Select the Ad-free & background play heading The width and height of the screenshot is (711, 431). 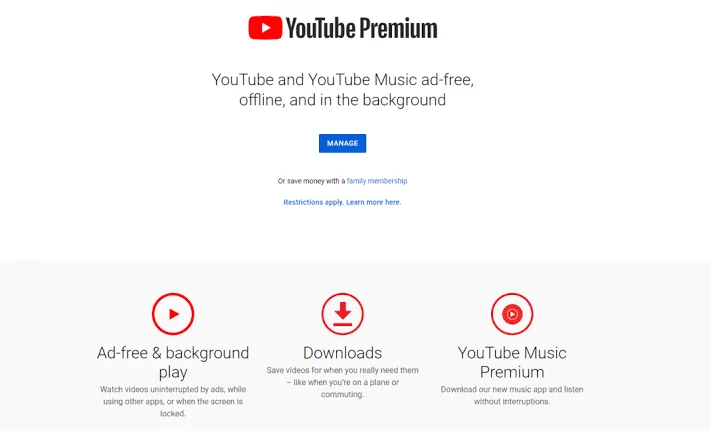pos(173,362)
